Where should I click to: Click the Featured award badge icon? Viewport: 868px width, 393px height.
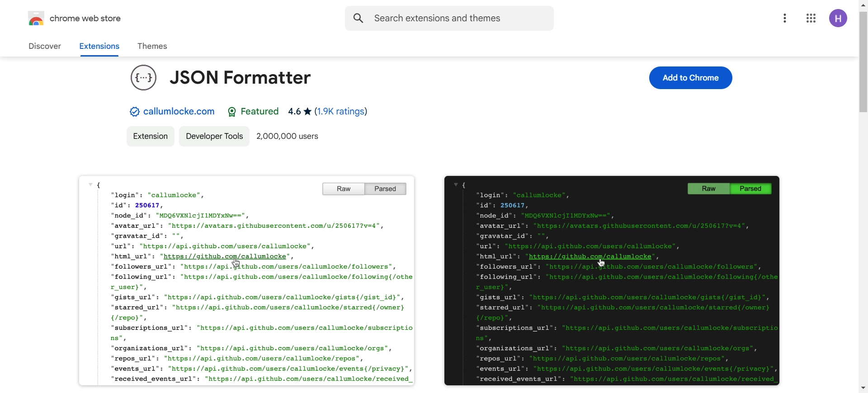click(232, 112)
